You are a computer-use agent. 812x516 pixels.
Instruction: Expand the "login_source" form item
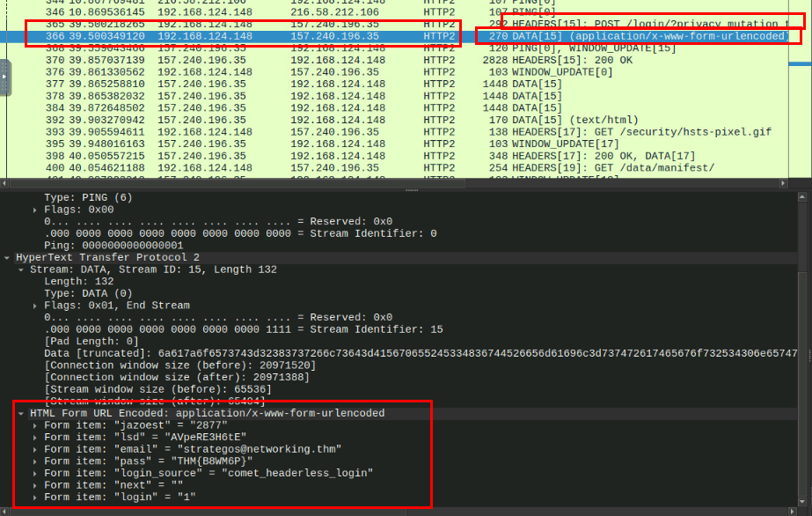[x=35, y=473]
